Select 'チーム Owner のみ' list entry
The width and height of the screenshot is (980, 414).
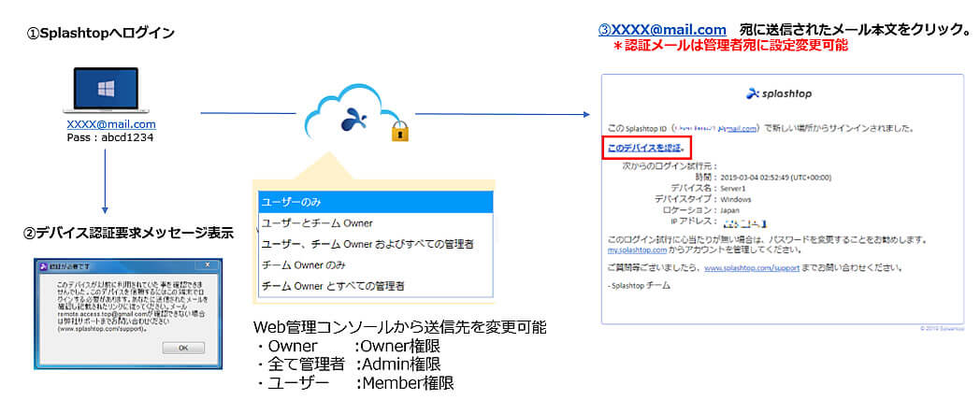(375, 264)
